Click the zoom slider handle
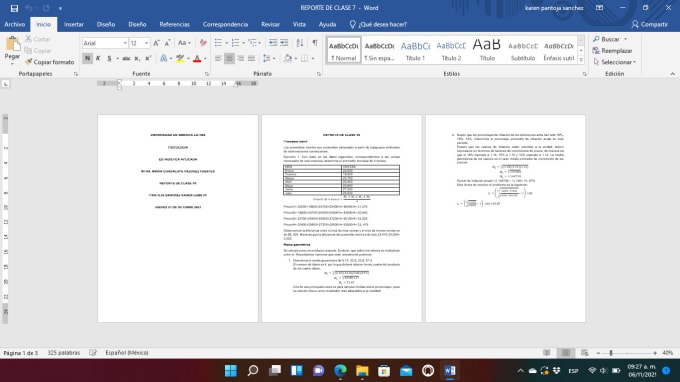This screenshot has width=680, height=382. pos(611,353)
